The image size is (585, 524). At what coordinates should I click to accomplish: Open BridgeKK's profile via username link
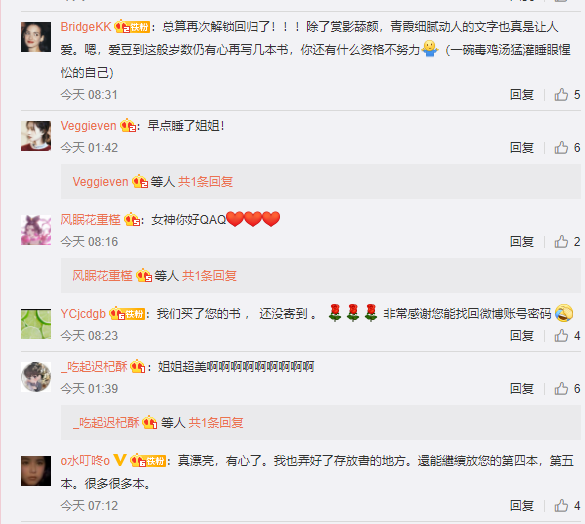[x=86, y=27]
